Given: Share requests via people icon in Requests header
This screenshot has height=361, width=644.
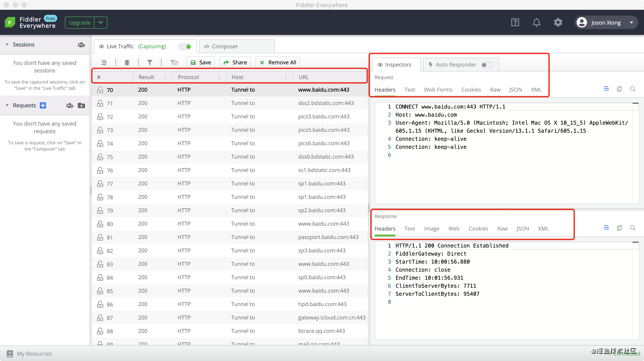Looking at the screenshot, I should pyautogui.click(x=70, y=105).
